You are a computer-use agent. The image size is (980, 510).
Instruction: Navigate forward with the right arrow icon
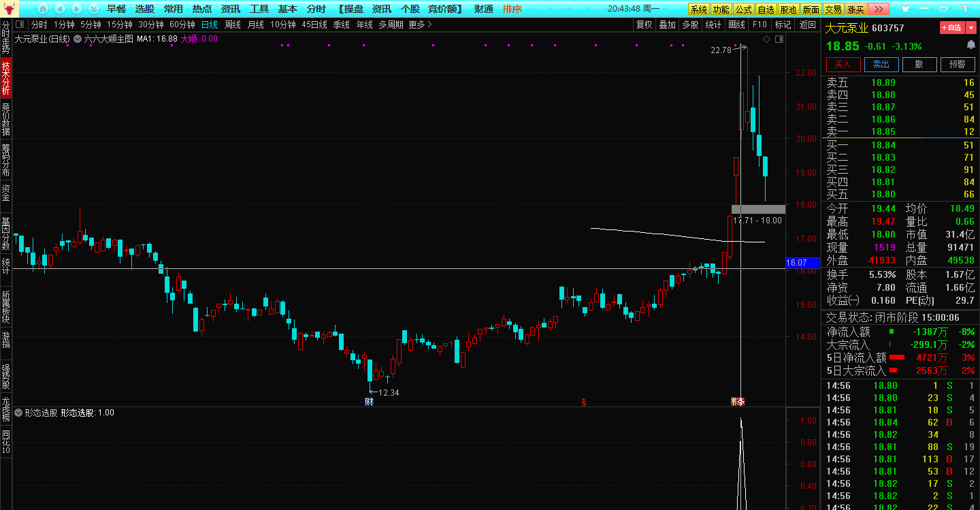77,9
